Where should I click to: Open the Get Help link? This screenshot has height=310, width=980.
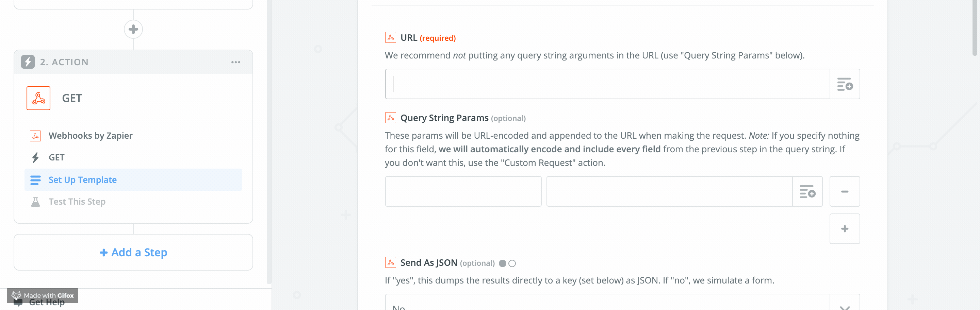click(47, 302)
